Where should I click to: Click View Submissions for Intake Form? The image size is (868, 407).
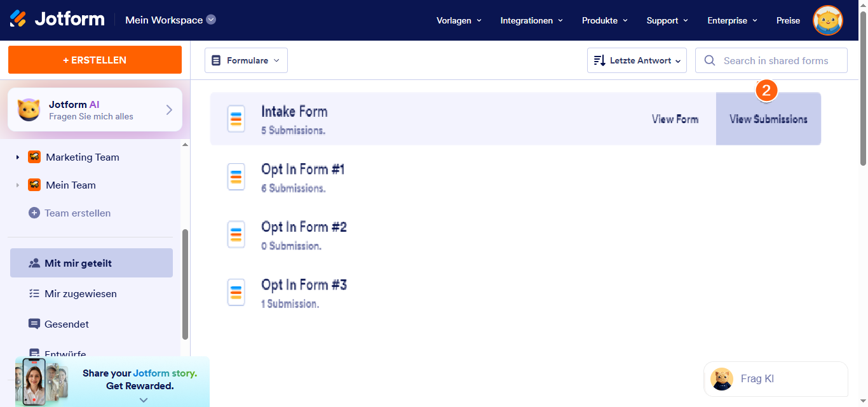(768, 119)
